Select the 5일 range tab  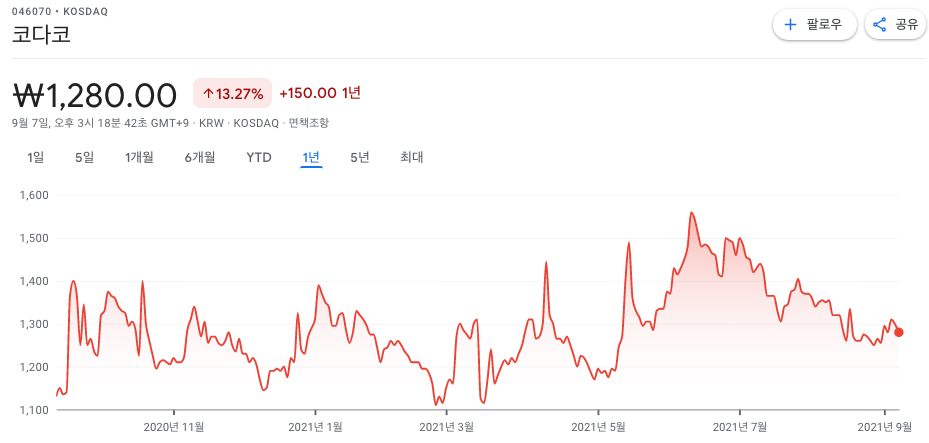tap(84, 158)
